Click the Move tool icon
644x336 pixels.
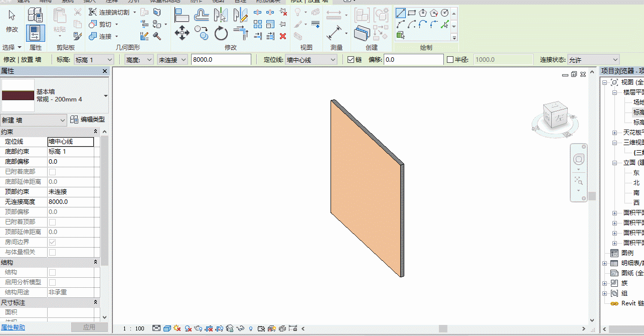(182, 34)
